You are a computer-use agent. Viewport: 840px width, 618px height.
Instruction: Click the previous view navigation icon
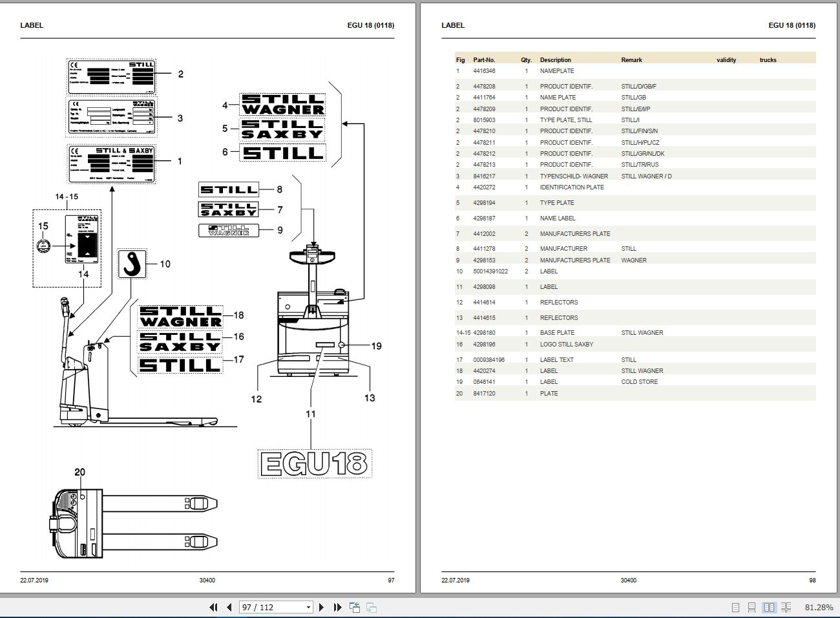[355, 607]
